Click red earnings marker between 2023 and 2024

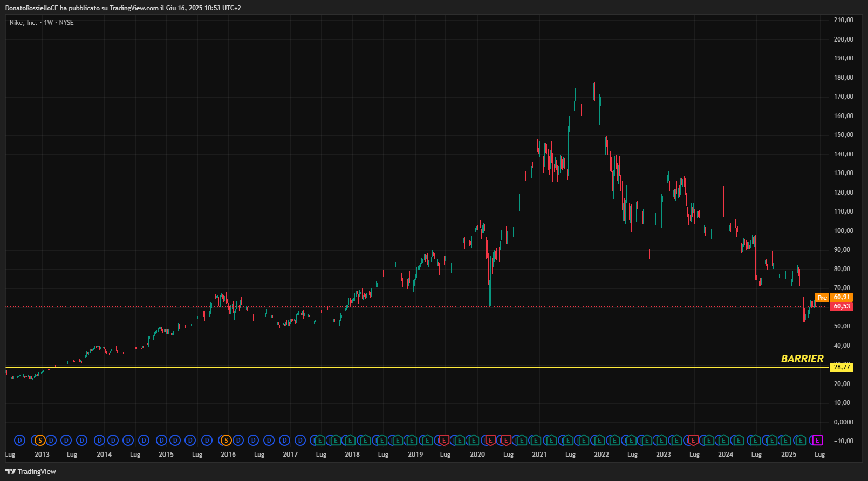pos(693,441)
